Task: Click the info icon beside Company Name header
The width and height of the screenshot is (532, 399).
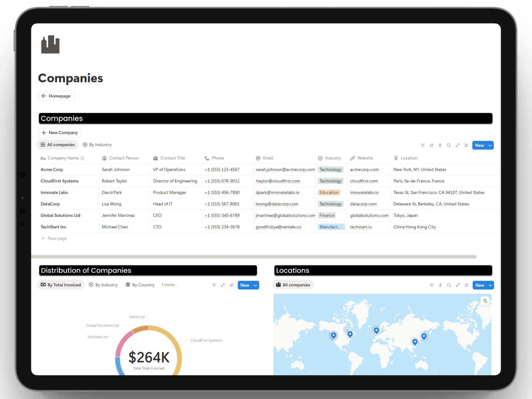Action: pyautogui.click(x=82, y=158)
